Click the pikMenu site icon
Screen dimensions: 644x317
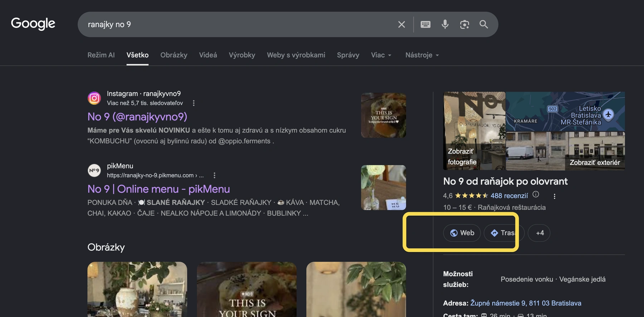tap(94, 170)
